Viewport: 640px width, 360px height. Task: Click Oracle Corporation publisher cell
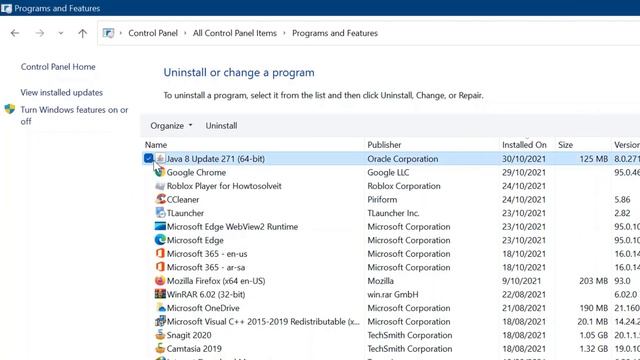coord(402,159)
